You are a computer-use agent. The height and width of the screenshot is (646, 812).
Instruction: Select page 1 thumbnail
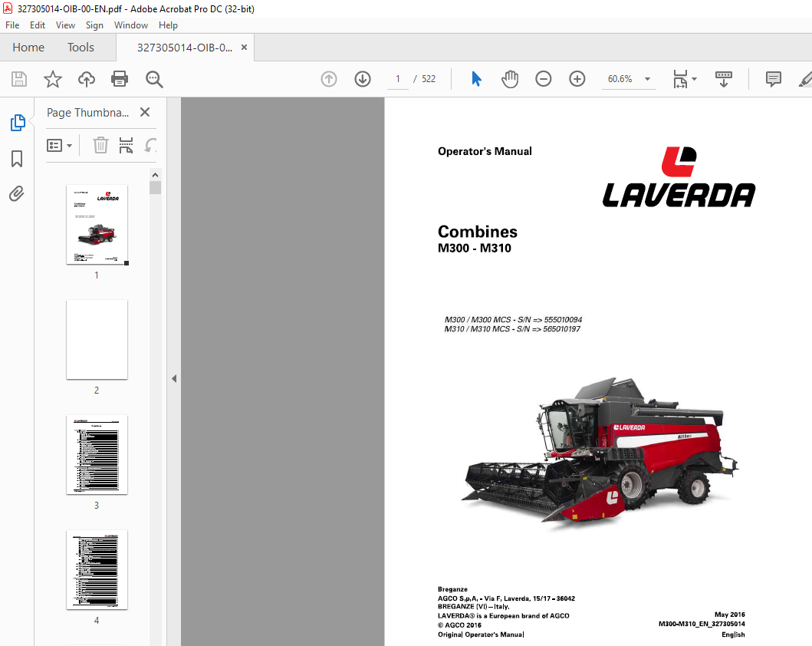point(97,224)
